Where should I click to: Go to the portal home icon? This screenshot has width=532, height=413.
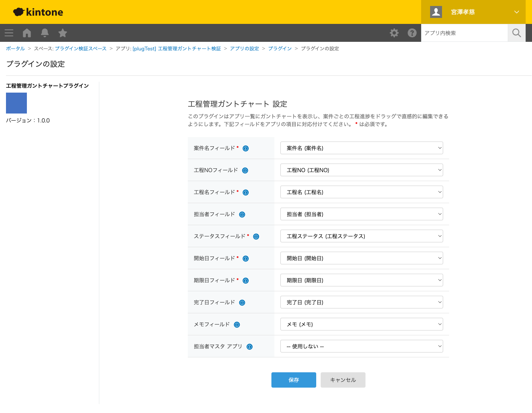click(27, 33)
